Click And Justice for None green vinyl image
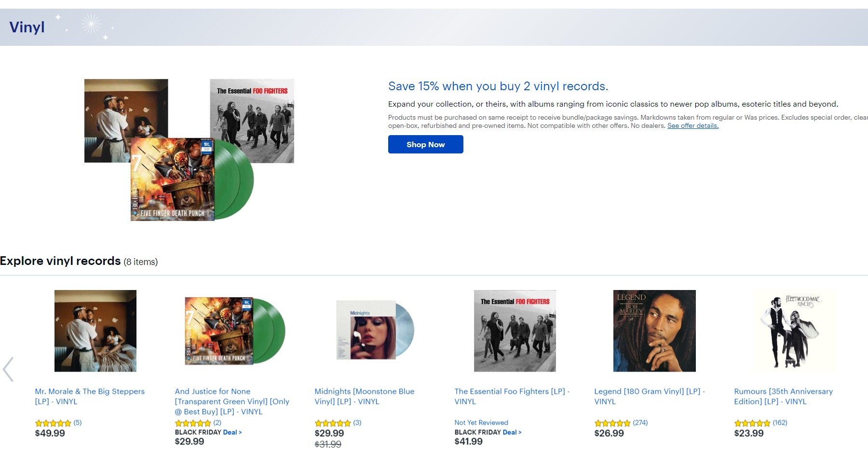The width and height of the screenshot is (868, 470). 235,331
